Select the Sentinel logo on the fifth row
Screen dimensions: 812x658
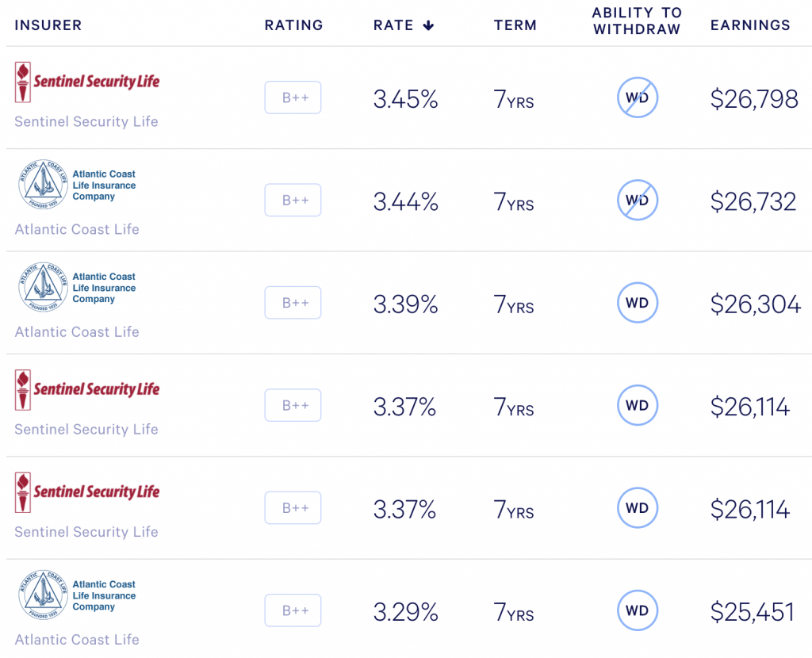click(x=87, y=492)
